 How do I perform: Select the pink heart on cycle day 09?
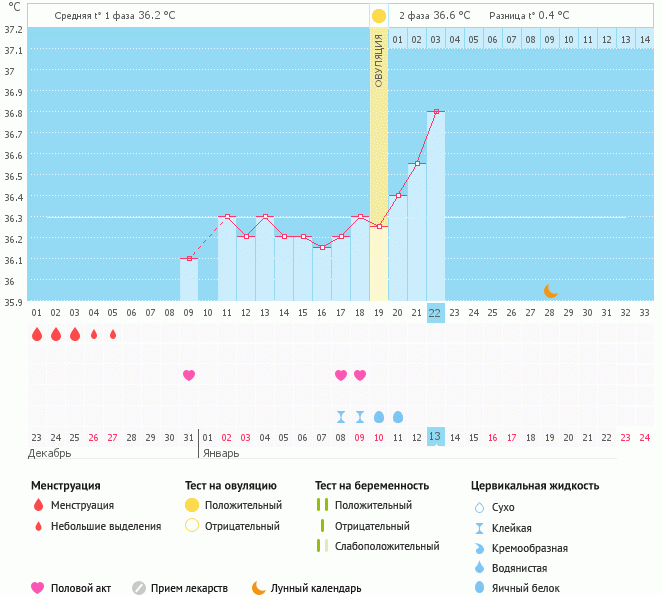click(x=189, y=375)
